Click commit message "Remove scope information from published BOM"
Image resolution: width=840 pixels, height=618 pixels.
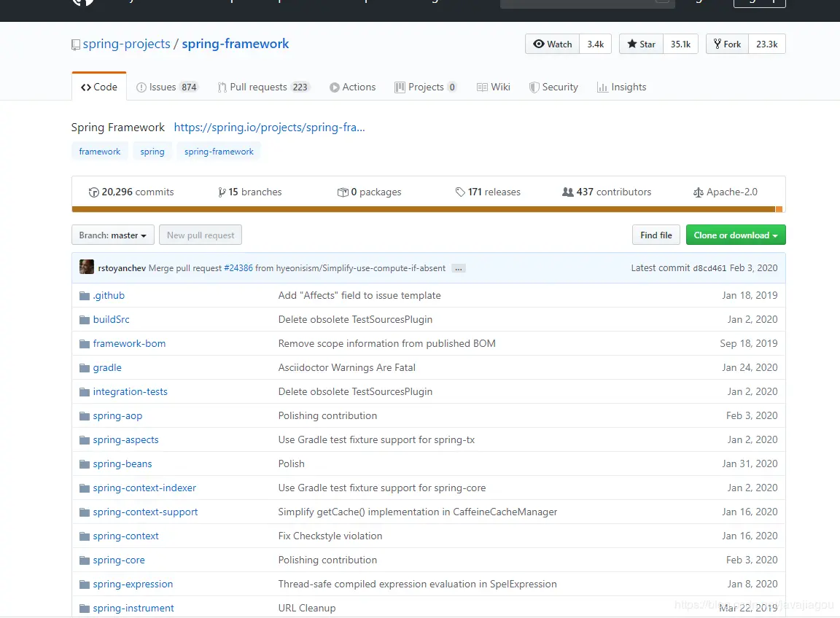pos(386,344)
